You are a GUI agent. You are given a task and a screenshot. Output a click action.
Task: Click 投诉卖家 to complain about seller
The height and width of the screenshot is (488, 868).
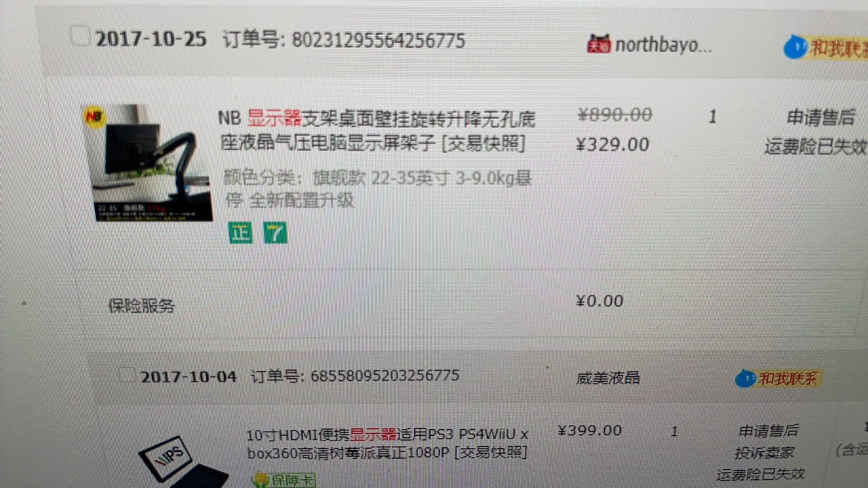click(x=764, y=453)
